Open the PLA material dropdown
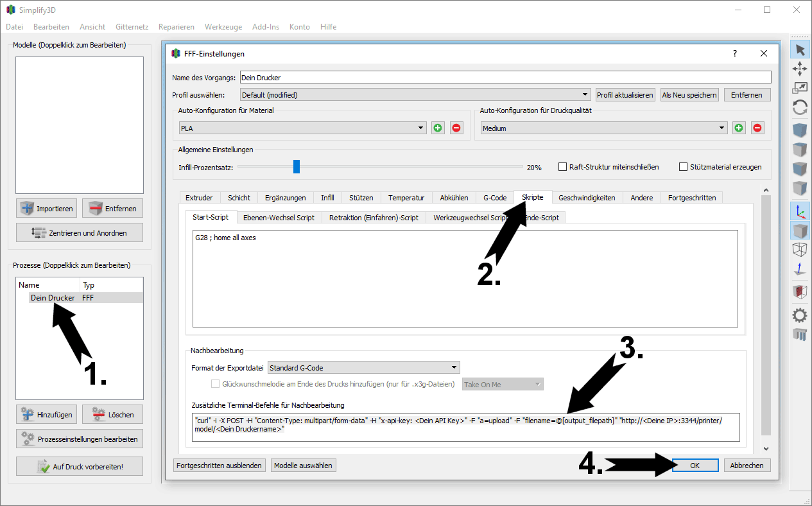This screenshot has height=506, width=812. coord(302,128)
